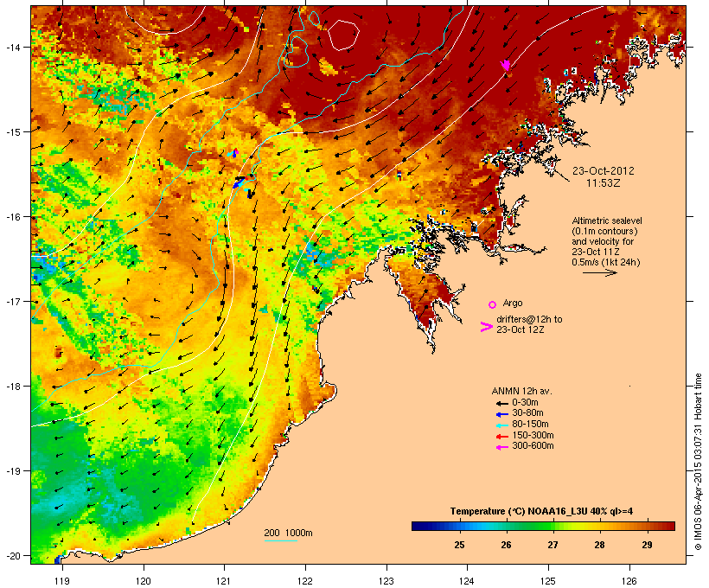Image resolution: width=709 pixels, height=588 pixels.
Task: Click latitude axis label -17
Action: 12,301
